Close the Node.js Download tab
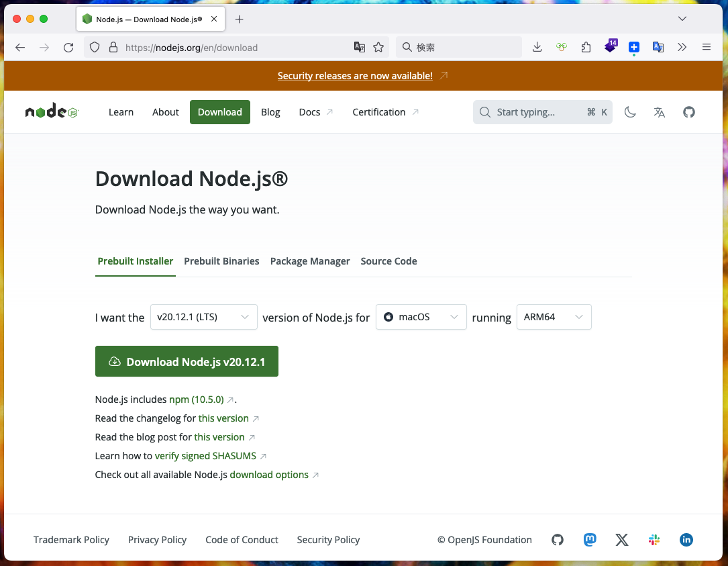The height and width of the screenshot is (566, 728). click(x=214, y=19)
